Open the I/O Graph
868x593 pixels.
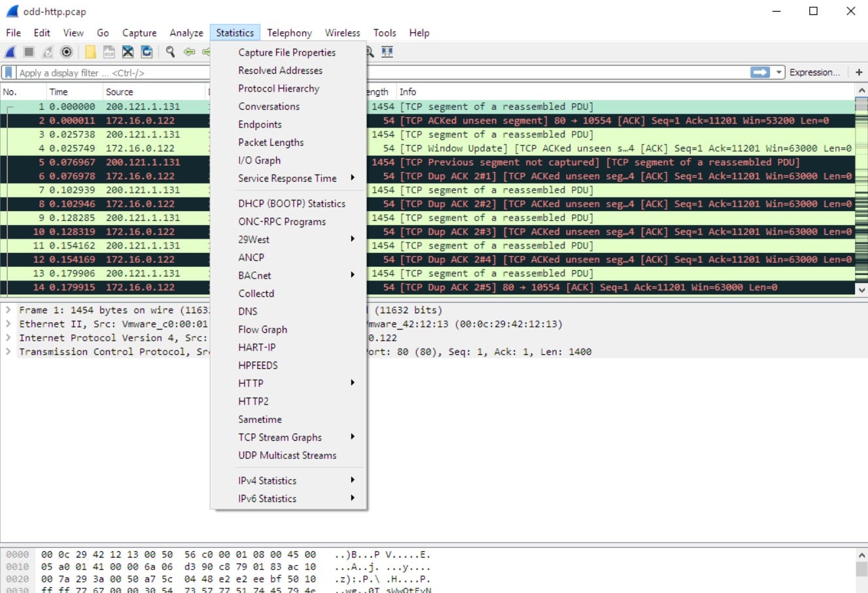coord(260,160)
